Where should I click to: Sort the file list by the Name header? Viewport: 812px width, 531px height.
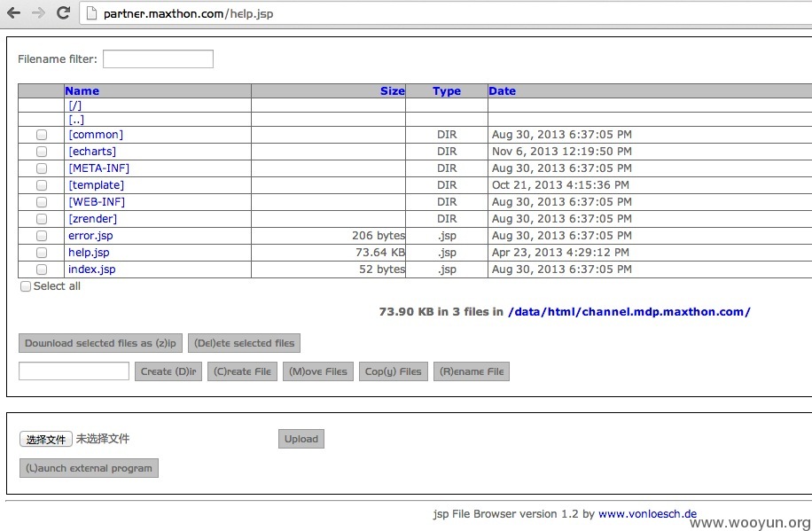(x=82, y=91)
